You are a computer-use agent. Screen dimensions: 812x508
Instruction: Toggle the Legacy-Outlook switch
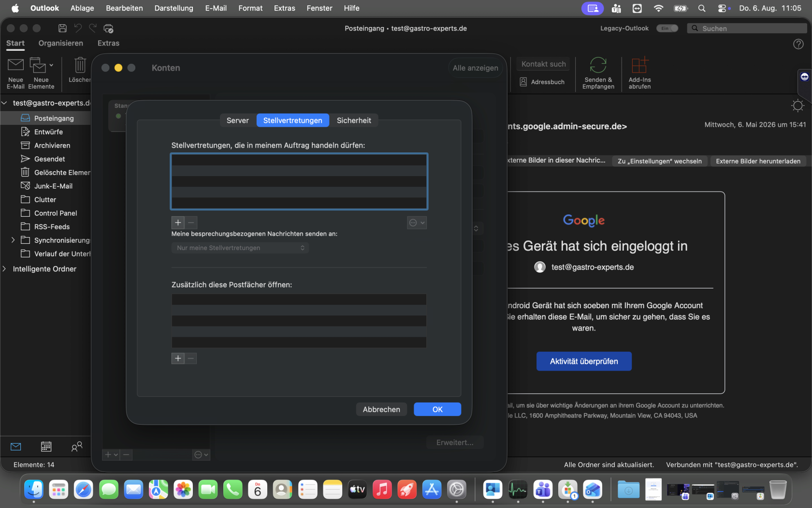coord(667,29)
